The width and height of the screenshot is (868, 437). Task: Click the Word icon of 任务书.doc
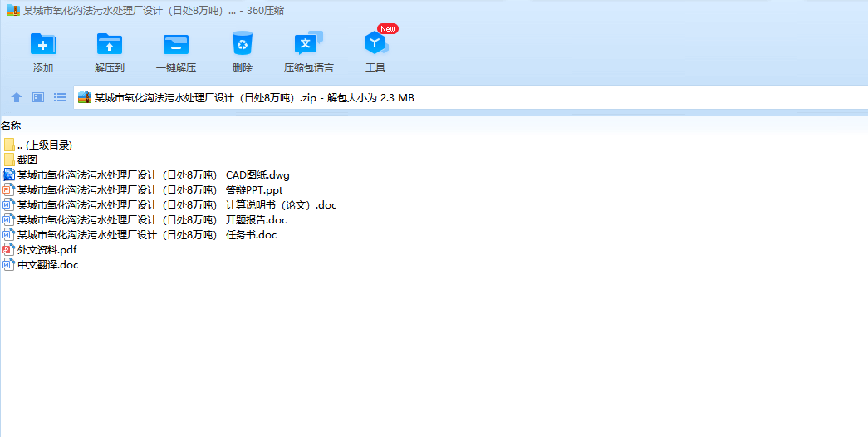click(x=9, y=235)
